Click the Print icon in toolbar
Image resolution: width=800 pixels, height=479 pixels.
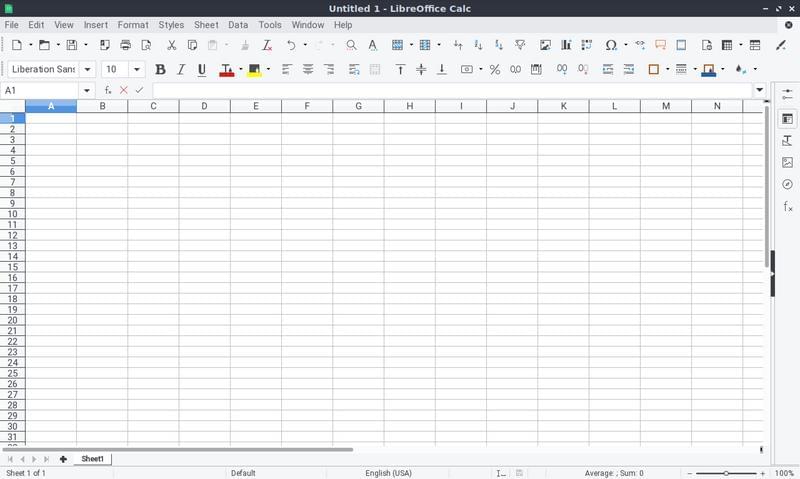[x=125, y=45]
